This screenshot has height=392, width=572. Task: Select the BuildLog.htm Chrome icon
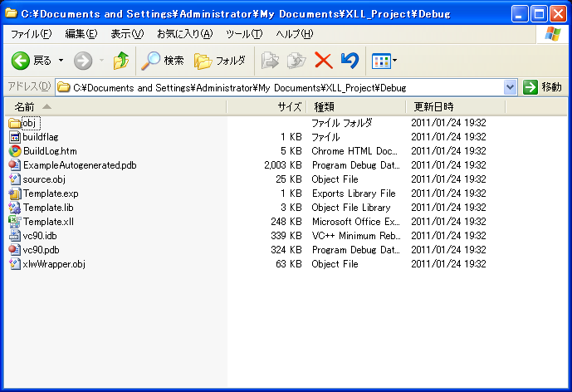(15, 151)
